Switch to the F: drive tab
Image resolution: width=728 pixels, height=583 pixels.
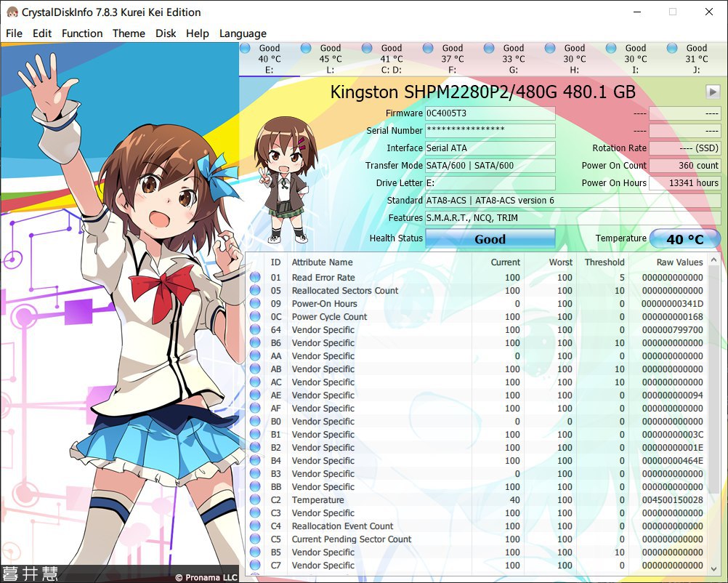point(452,59)
